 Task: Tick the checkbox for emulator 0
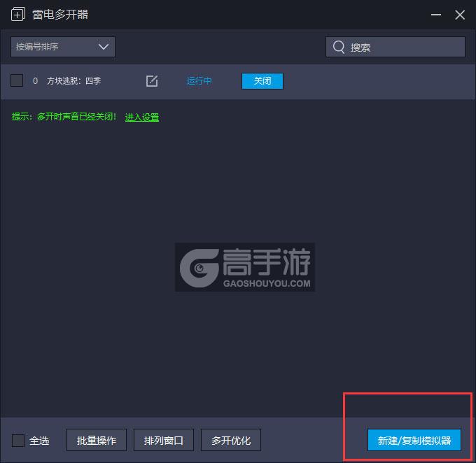click(x=17, y=80)
